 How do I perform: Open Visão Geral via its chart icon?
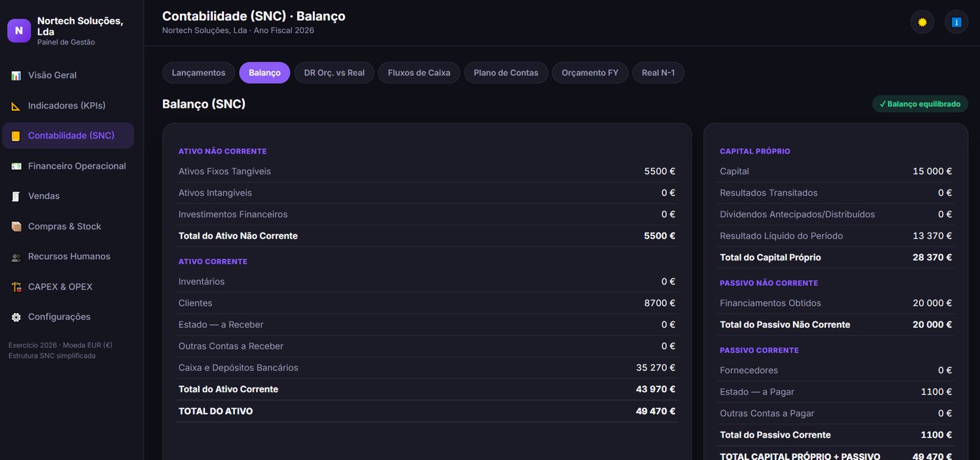point(16,76)
